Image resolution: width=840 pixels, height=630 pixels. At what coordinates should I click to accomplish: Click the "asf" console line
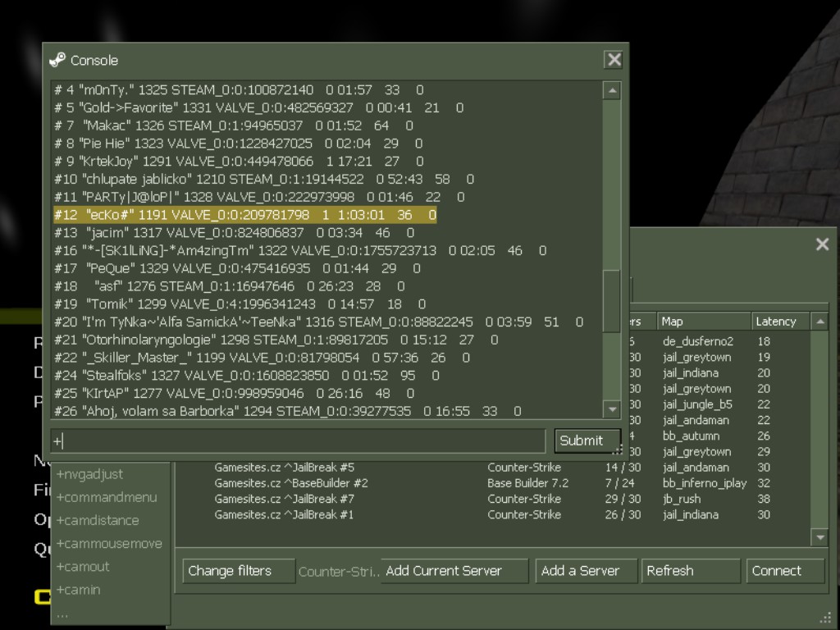pos(230,286)
